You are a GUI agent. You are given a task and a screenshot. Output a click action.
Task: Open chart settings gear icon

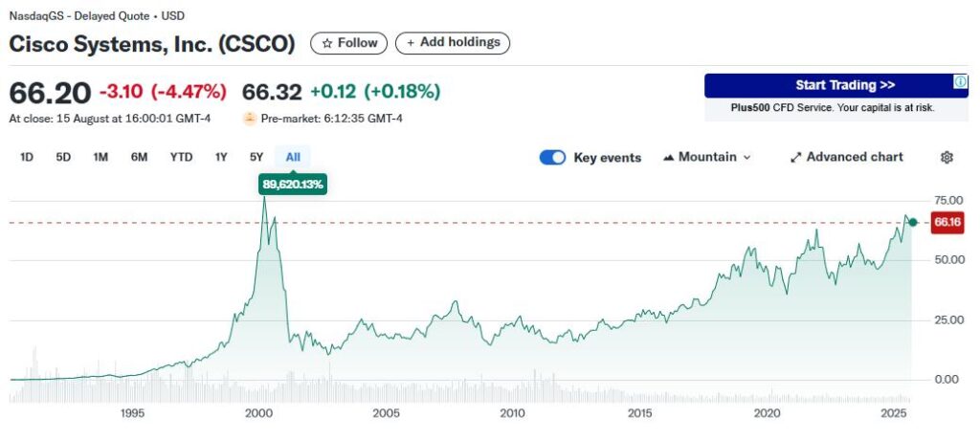tap(947, 157)
